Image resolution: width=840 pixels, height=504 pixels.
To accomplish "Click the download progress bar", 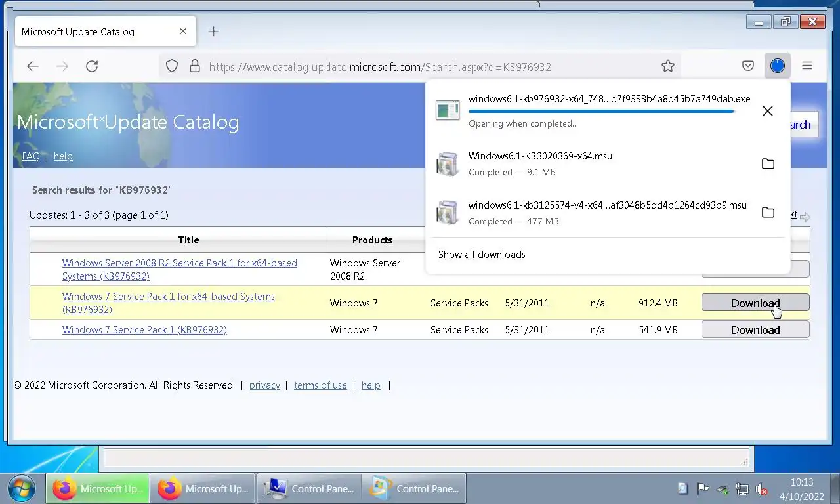I will (601, 112).
